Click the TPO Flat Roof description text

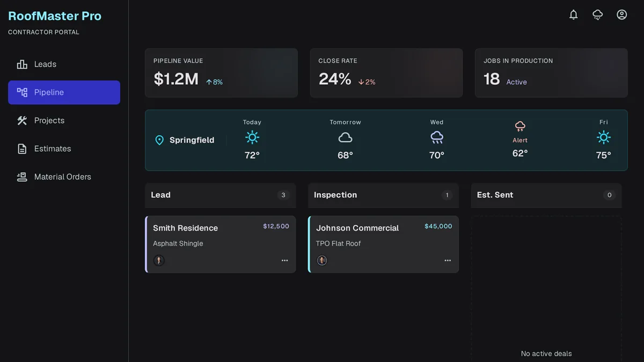point(338,243)
